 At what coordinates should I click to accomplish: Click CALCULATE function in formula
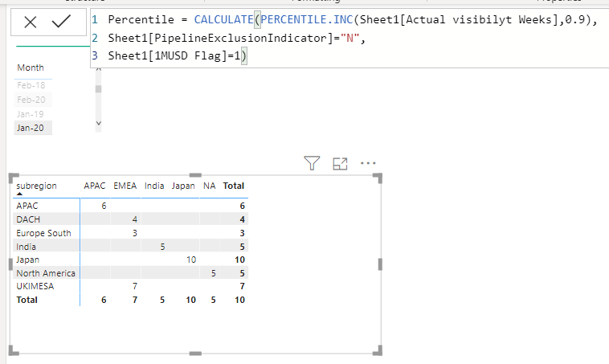click(223, 19)
